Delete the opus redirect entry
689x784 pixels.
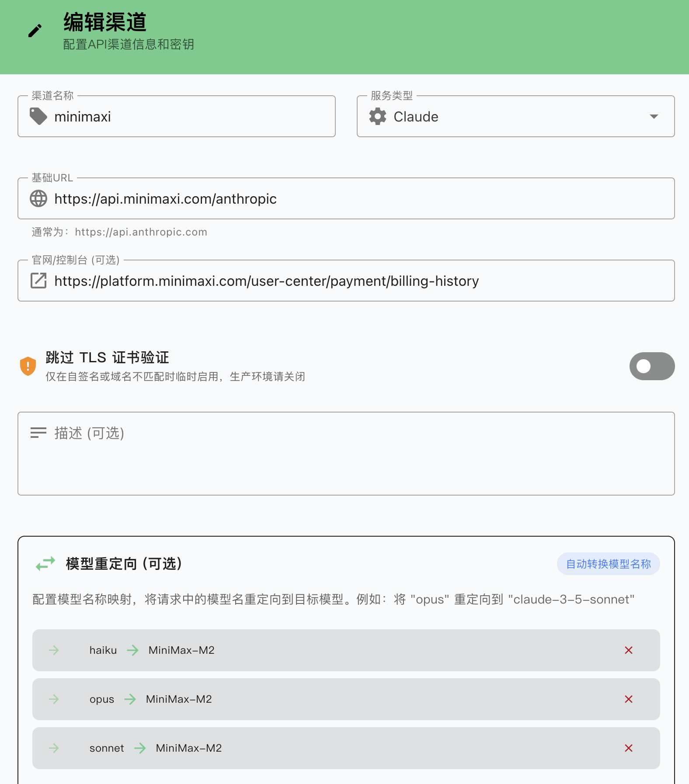[x=629, y=699]
